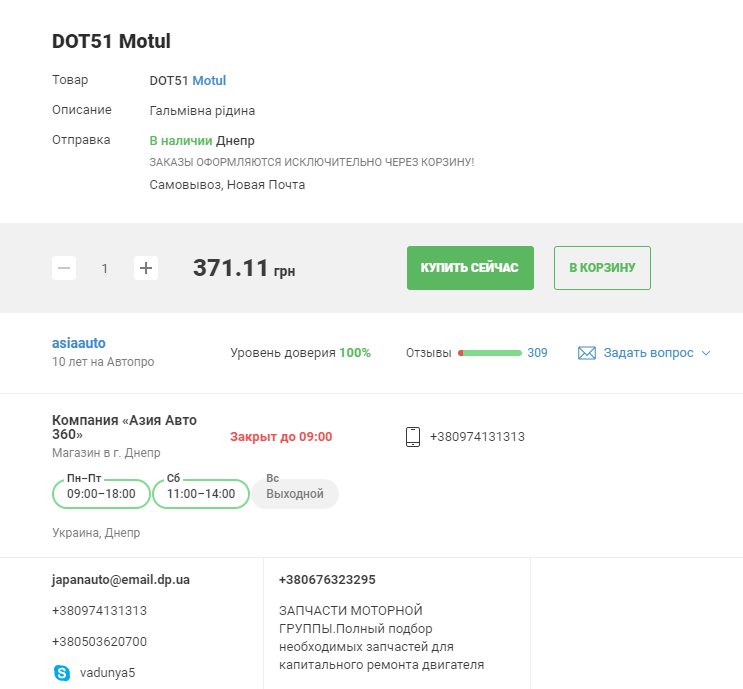Click the Вс "Выходной" schedule pill

[295, 494]
